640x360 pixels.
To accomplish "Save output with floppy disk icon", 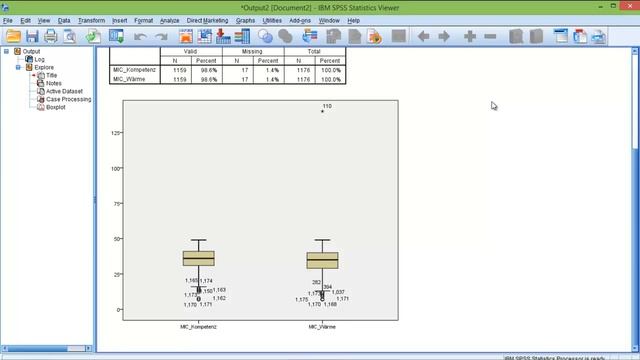I will (x=32, y=36).
